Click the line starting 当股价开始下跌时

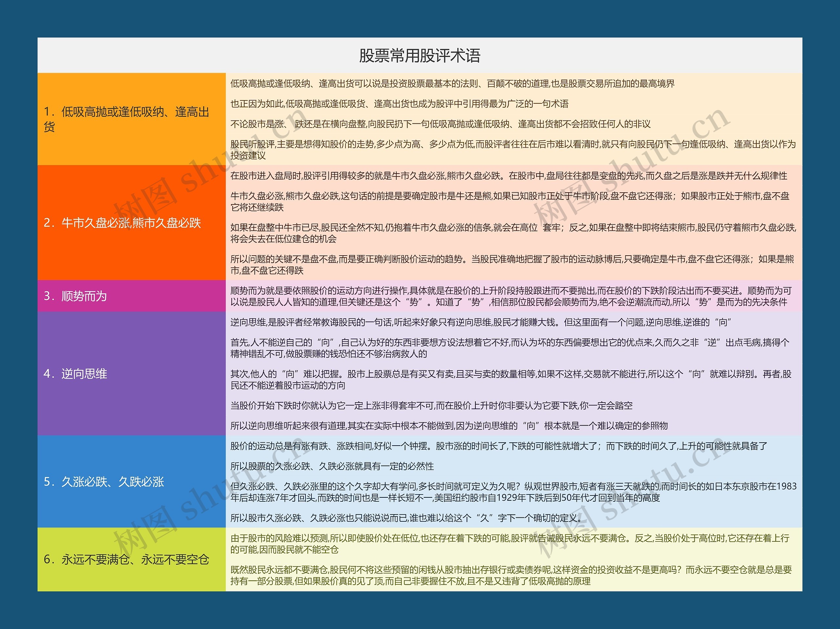click(431, 406)
